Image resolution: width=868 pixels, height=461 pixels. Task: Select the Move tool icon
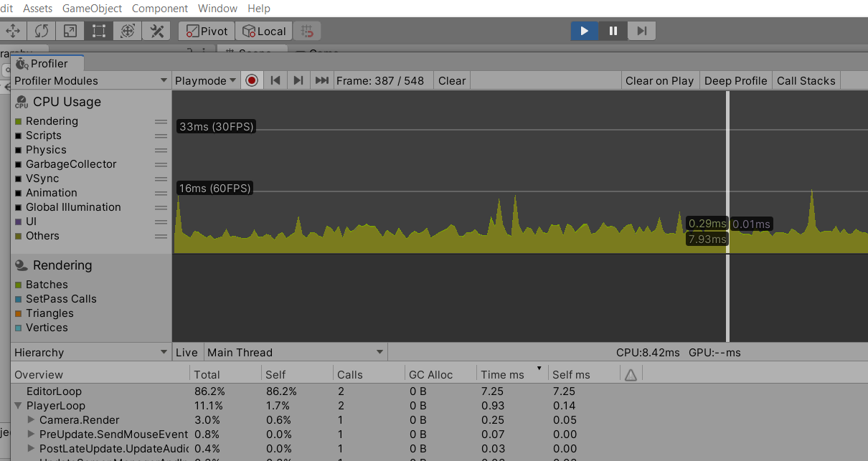[x=14, y=31]
